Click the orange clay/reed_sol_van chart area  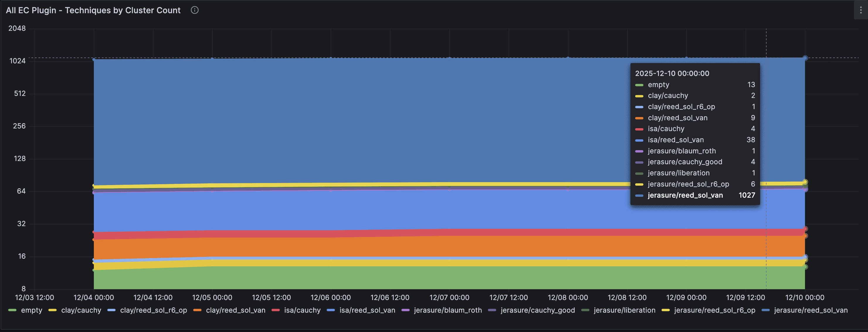pos(438,246)
